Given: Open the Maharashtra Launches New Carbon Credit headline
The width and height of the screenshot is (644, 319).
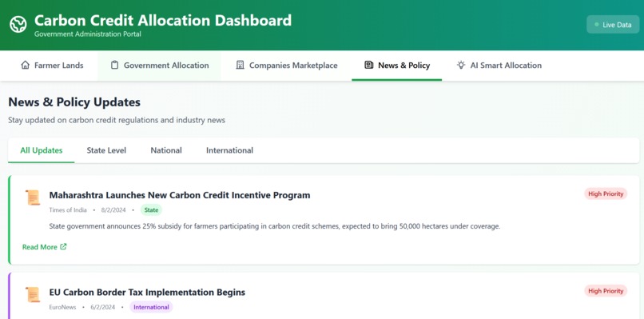Looking at the screenshot, I should 180,195.
